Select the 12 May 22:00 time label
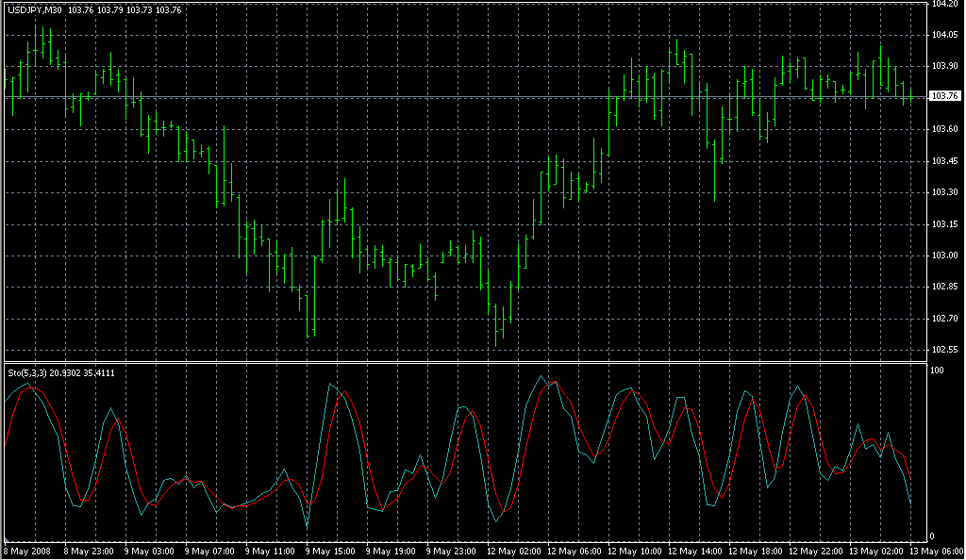This screenshot has width=966, height=560. pos(816,551)
